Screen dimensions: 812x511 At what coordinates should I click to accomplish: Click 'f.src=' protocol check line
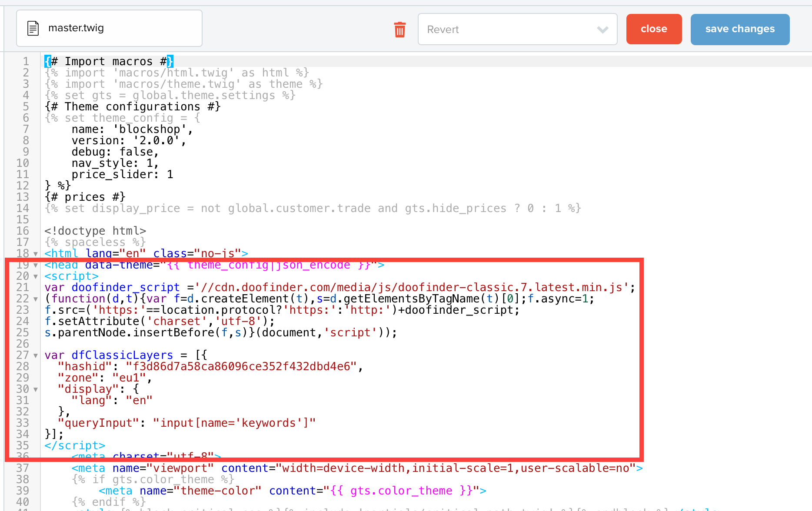(x=282, y=310)
